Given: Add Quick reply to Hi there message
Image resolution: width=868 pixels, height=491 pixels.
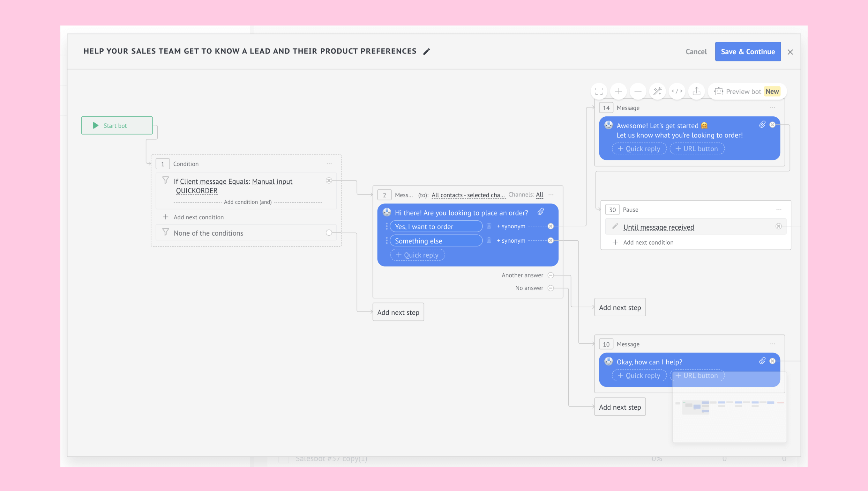Looking at the screenshot, I should [417, 255].
